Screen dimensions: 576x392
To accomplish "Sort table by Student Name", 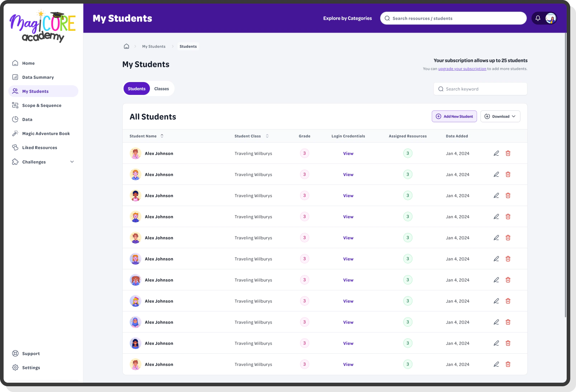I will point(162,136).
